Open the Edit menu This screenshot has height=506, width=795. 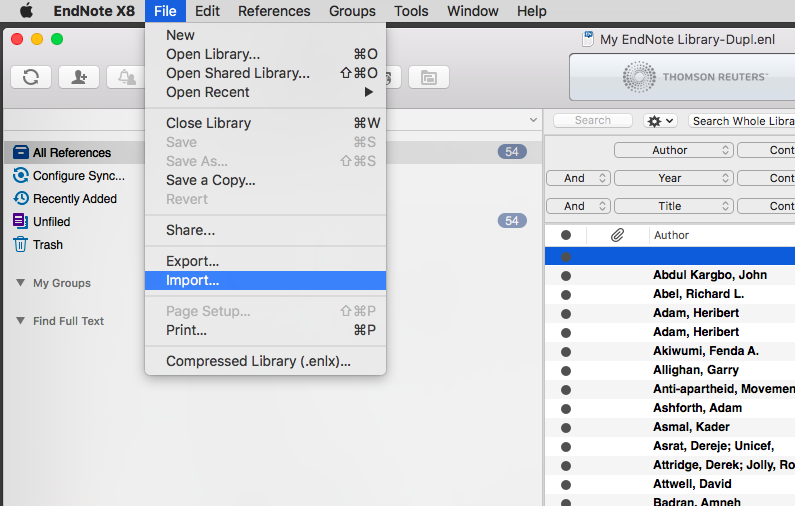(207, 11)
